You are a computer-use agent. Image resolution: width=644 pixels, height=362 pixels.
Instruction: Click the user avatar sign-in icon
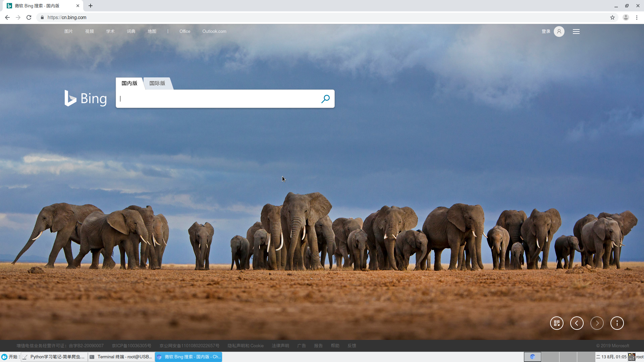pos(559,32)
